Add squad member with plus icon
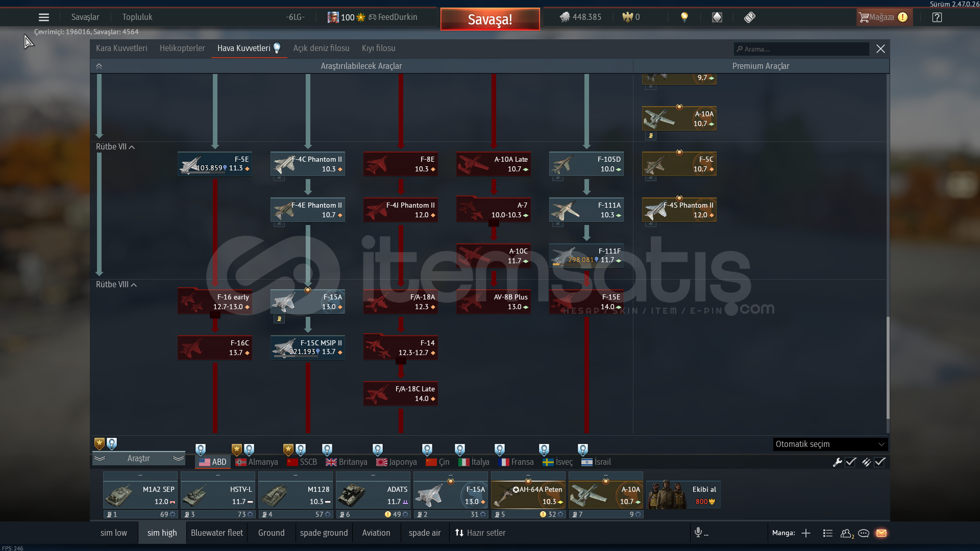The image size is (980, 551). 806,533
